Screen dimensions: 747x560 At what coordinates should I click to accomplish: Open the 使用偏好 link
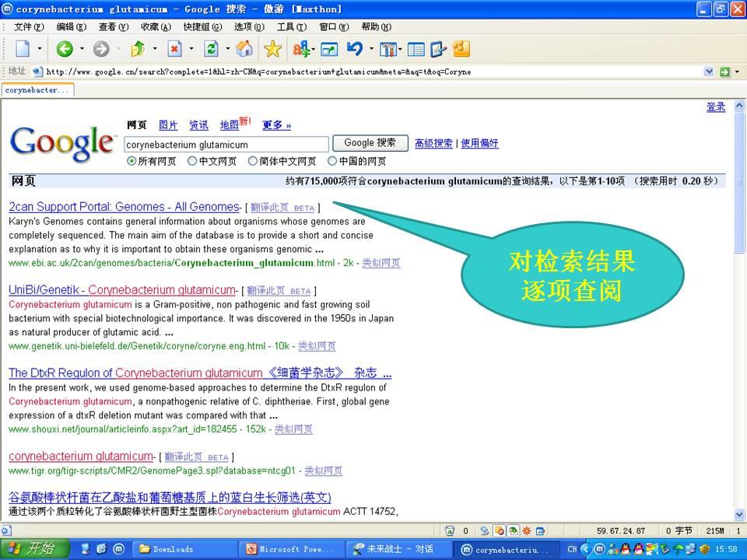480,143
